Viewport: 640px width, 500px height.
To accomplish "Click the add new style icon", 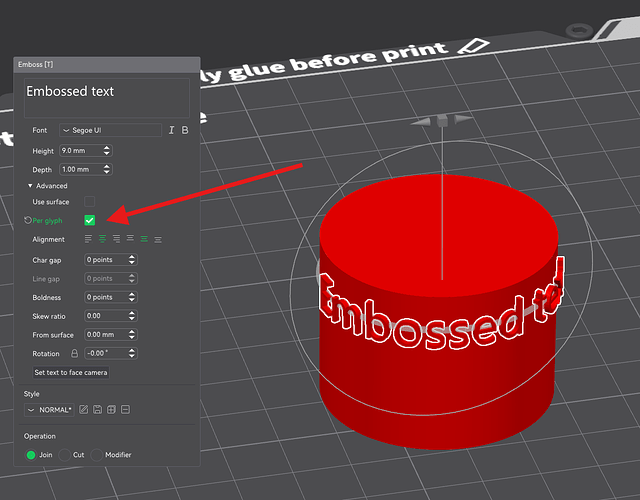I will (111, 410).
